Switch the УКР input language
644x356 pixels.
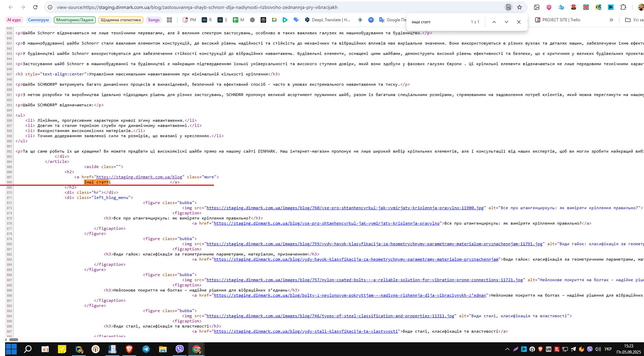tap(608, 349)
